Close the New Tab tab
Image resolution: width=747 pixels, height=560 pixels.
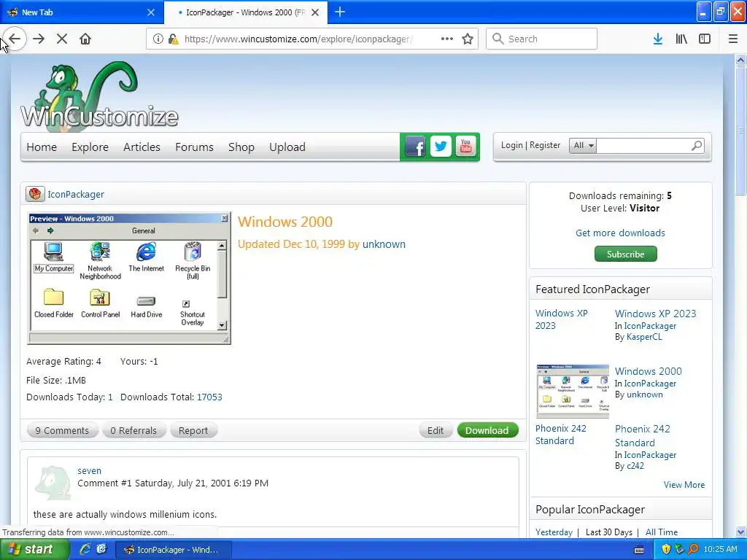[x=150, y=12]
